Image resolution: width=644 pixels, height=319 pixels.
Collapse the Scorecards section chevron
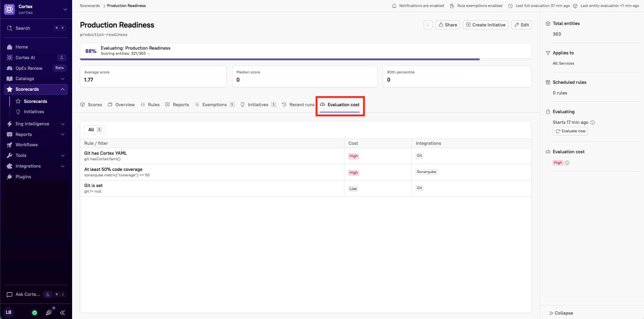[x=63, y=89]
